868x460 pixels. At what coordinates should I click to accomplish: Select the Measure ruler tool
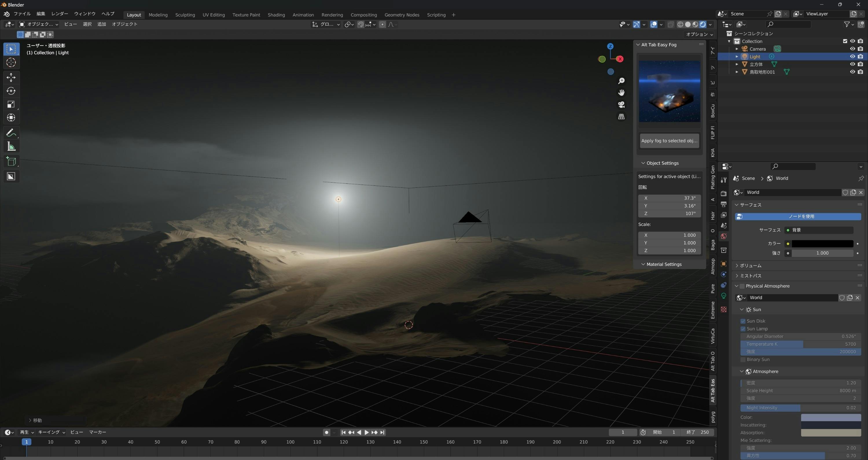(11, 147)
